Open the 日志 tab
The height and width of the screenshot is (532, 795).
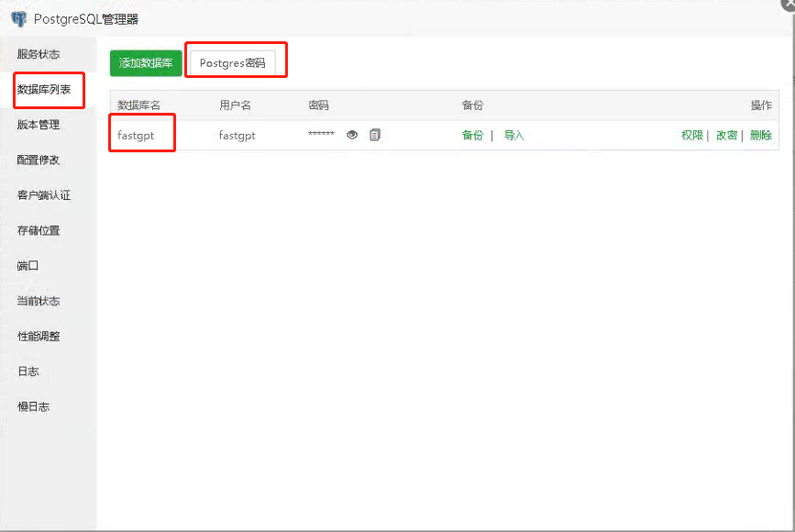[28, 371]
